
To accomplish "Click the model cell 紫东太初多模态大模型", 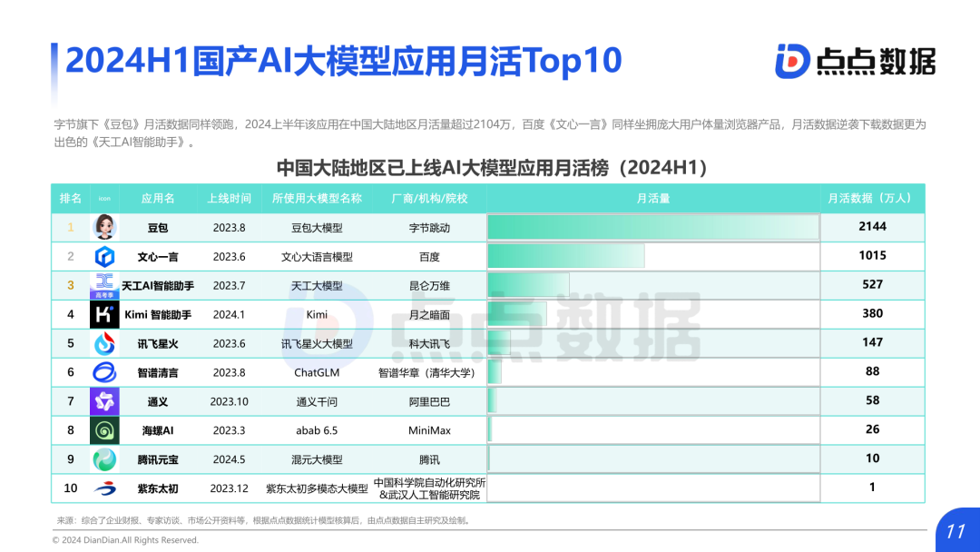I will point(317,488).
